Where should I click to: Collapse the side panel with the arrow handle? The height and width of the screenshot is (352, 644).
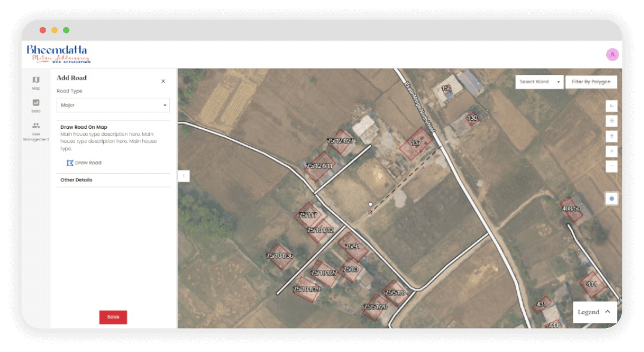coord(184,176)
